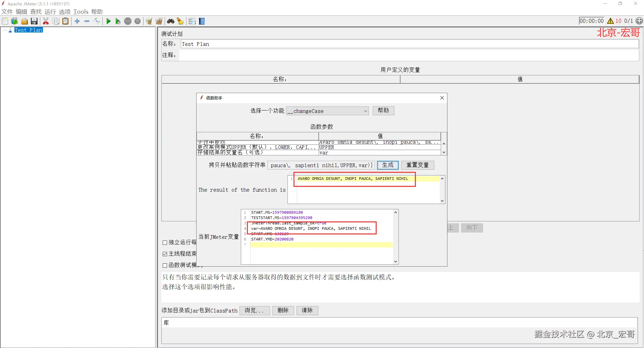Close the 函数助手 dialog

pos(442,98)
